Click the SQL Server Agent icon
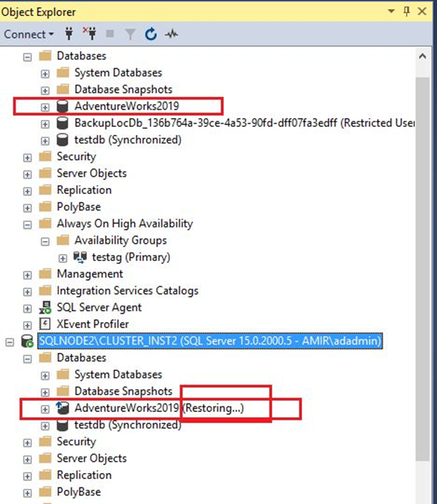The height and width of the screenshot is (504, 437). [x=45, y=308]
